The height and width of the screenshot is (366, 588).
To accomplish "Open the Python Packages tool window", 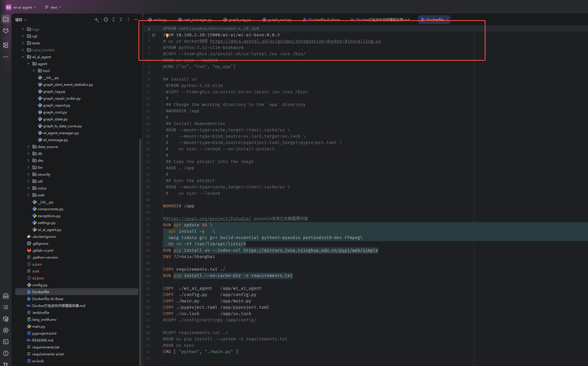I will [x=6, y=319].
